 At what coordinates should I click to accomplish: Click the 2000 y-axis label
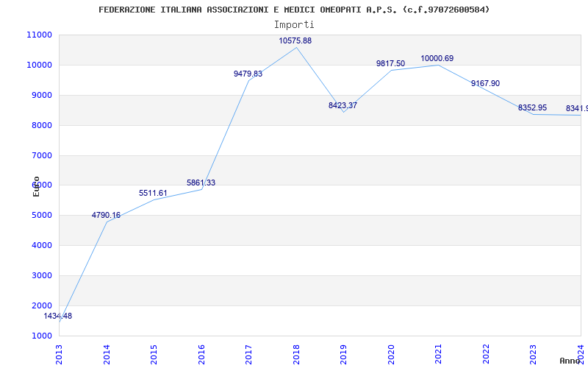click(x=41, y=305)
